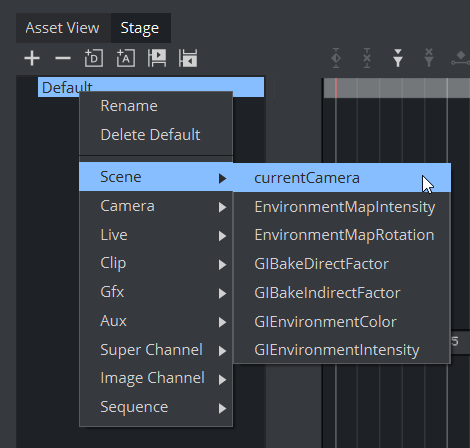Switch to the Asset View tab
The image size is (470, 448).
tap(63, 28)
